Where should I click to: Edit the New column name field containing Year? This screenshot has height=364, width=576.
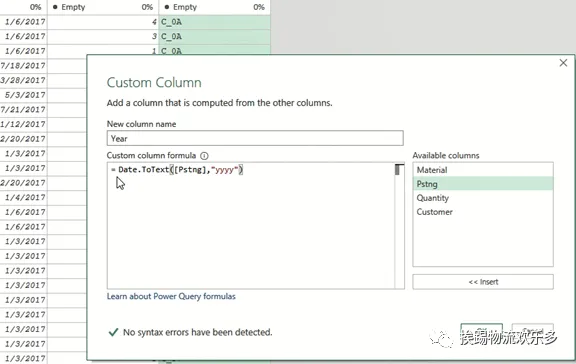coord(255,138)
